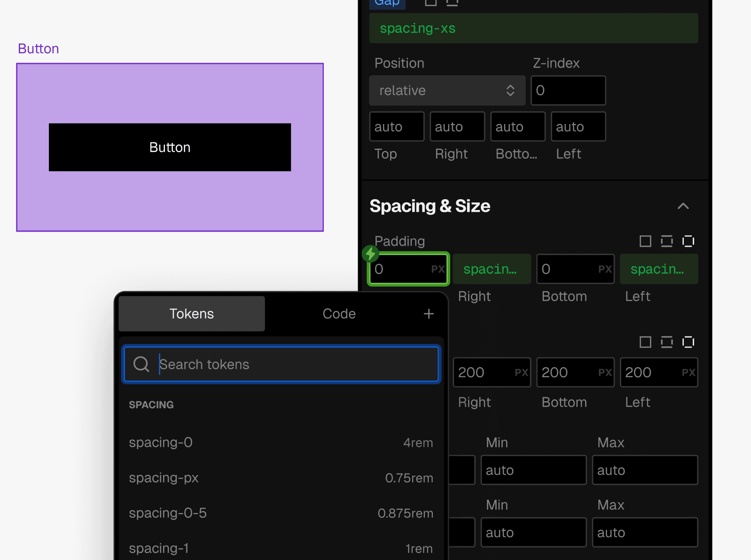Switch to the Tokens tab
Image resolution: width=751 pixels, height=560 pixels.
click(192, 314)
